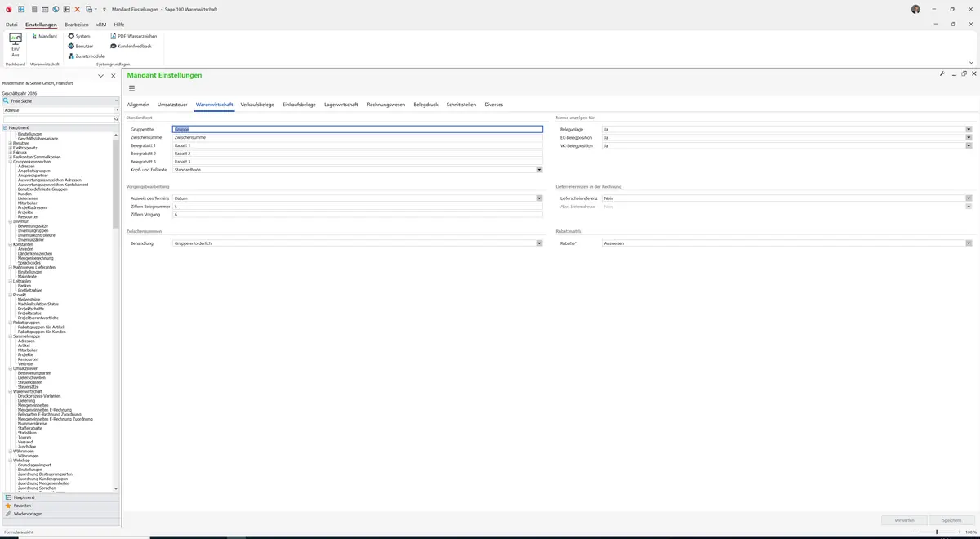Open the Kopf- und Fußtexte dropdown
Viewport: 980px width, 539px height.
(539, 170)
